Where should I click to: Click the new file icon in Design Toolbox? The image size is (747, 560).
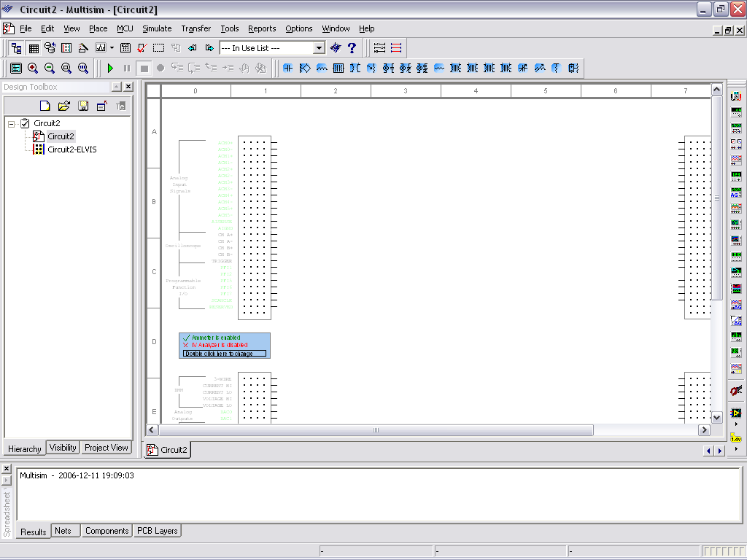pyautogui.click(x=45, y=106)
